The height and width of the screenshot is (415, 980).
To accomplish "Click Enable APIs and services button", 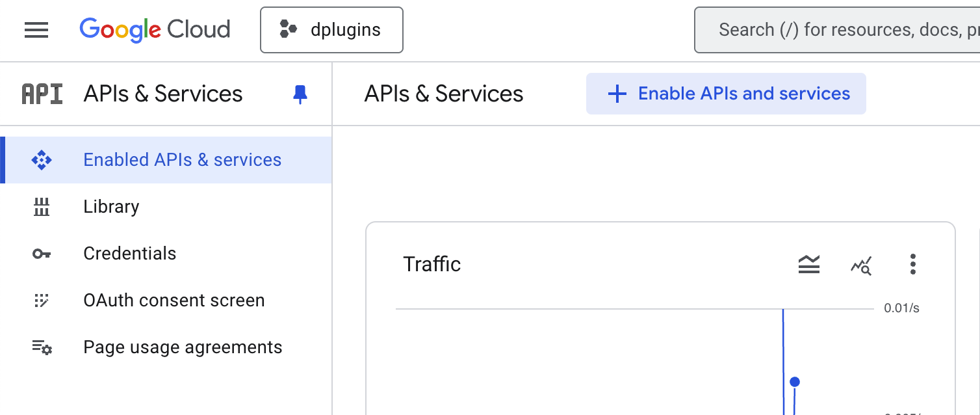I will [726, 94].
